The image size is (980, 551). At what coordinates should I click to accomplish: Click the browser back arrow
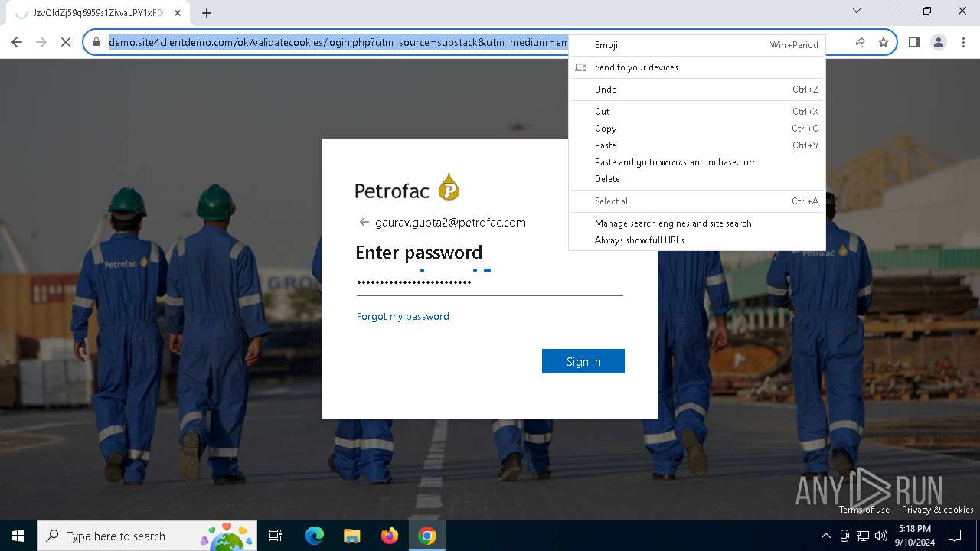17,43
